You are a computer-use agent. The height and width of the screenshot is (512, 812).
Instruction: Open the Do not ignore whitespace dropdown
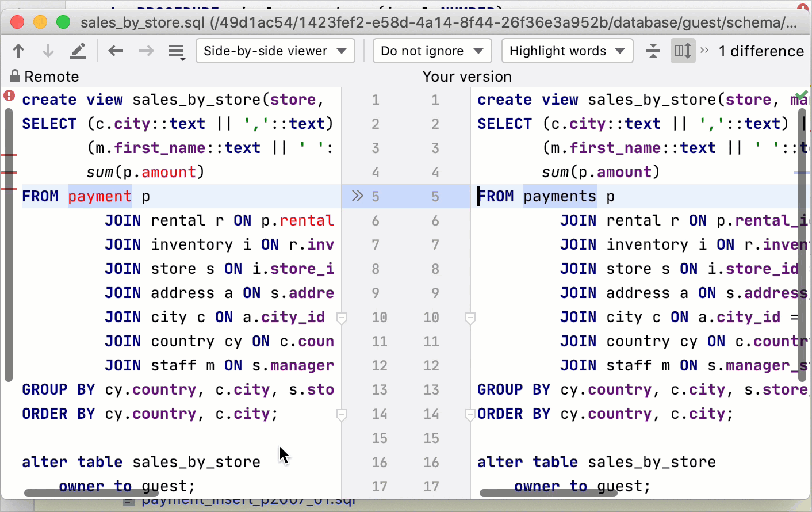tap(432, 51)
